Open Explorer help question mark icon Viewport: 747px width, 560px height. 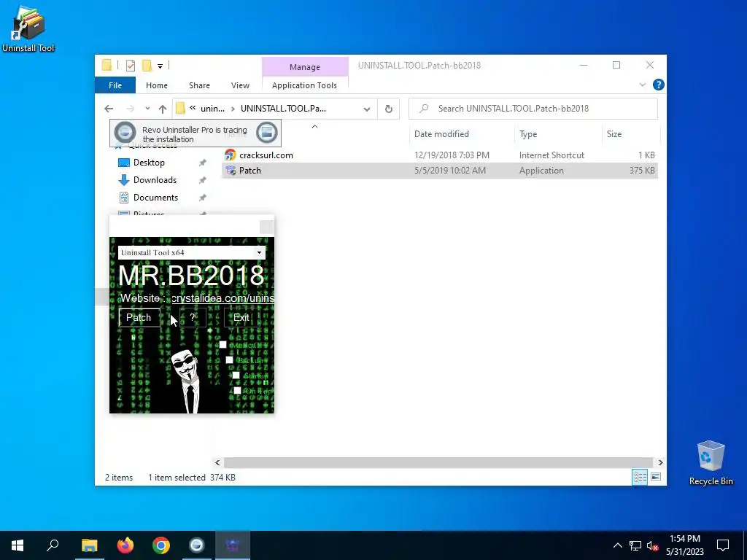tap(659, 85)
